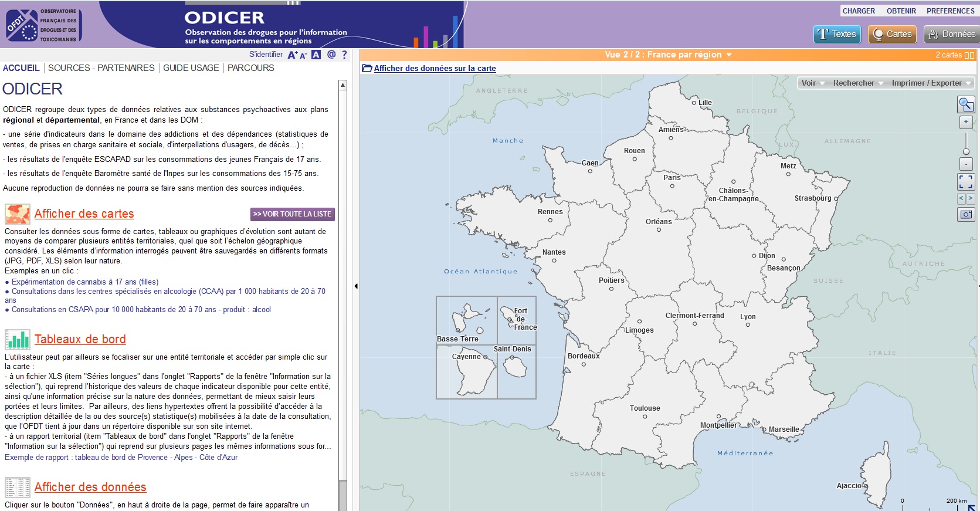The image size is (980, 511).
Task: Click the Afficher des cartes map icon
Action: [x=18, y=214]
